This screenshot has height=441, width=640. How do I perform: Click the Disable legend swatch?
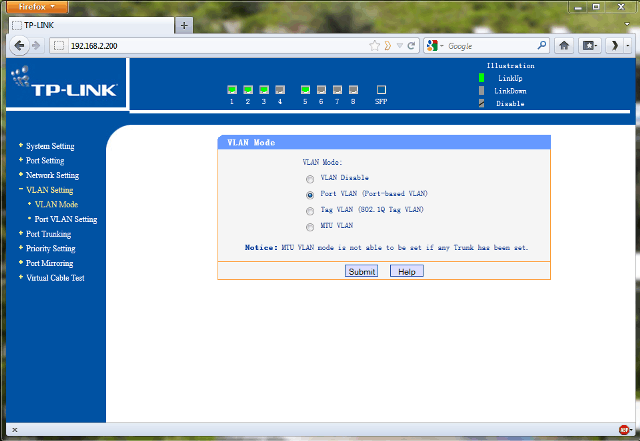pos(482,103)
